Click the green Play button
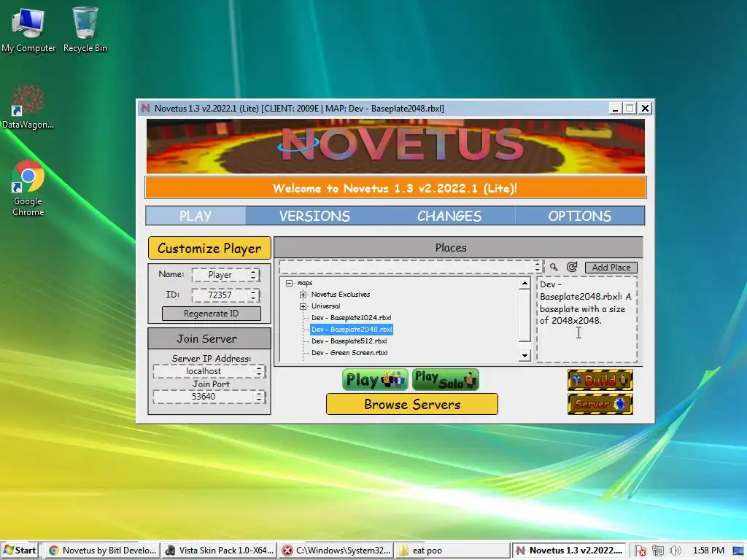The height and width of the screenshot is (560, 747). (375, 379)
